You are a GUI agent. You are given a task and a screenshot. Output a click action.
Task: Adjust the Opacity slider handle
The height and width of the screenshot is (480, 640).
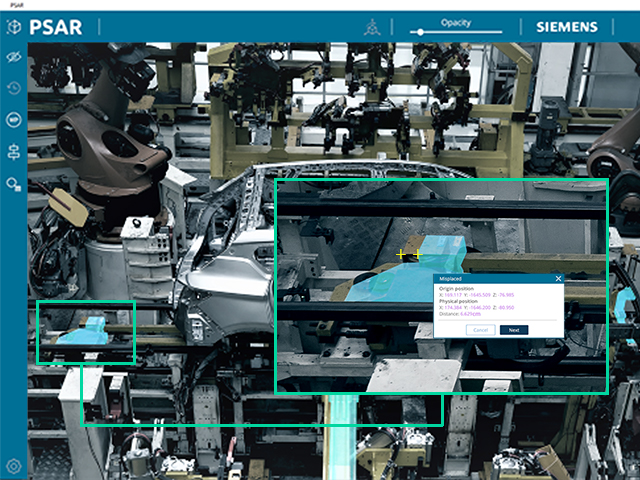pos(420,32)
